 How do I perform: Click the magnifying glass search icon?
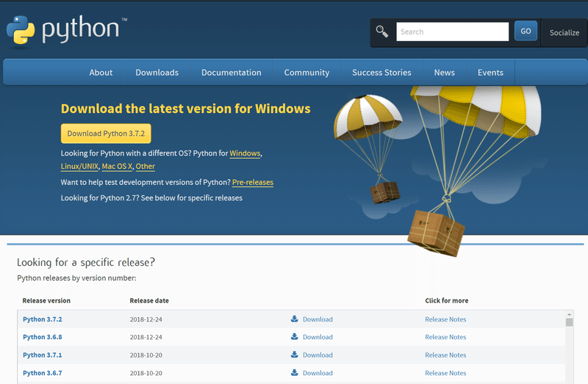point(381,32)
